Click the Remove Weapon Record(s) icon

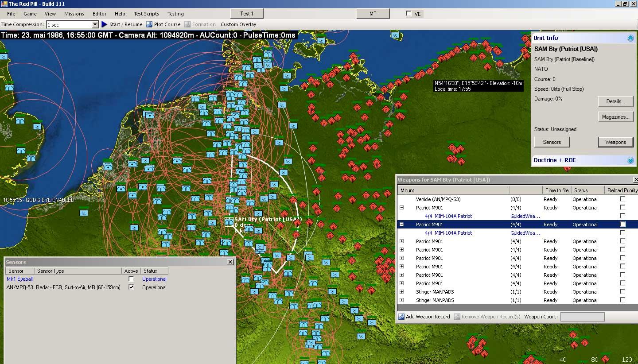click(x=457, y=317)
